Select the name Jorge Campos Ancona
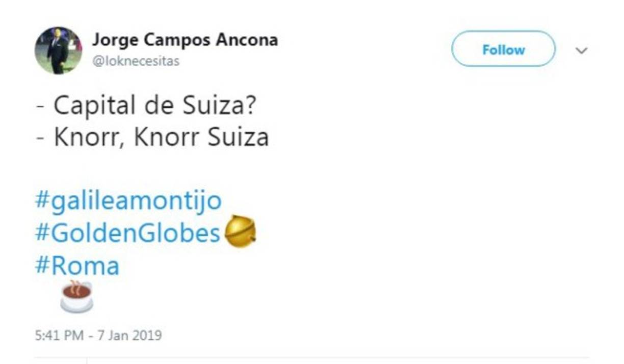The image size is (624, 364). point(185,39)
